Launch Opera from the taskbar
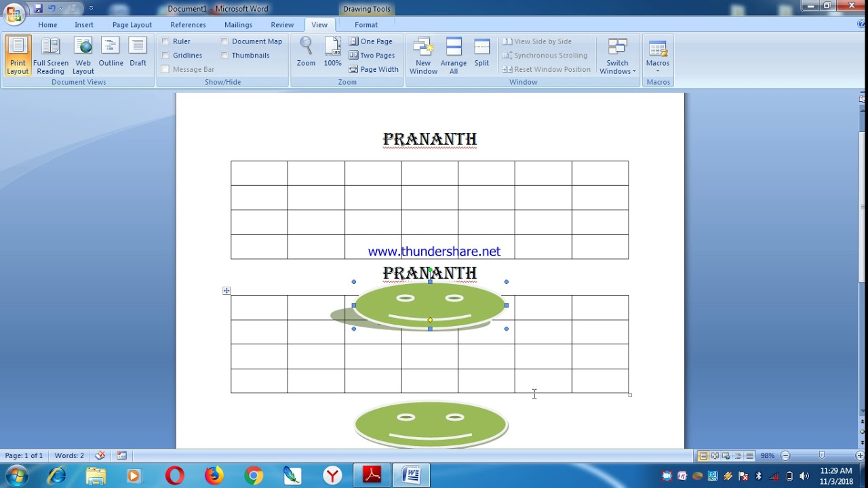The image size is (868, 488). pos(174,476)
